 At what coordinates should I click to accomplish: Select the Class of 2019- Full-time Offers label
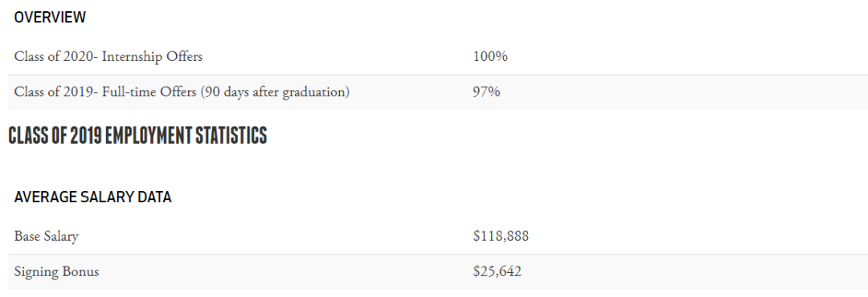coord(182,92)
